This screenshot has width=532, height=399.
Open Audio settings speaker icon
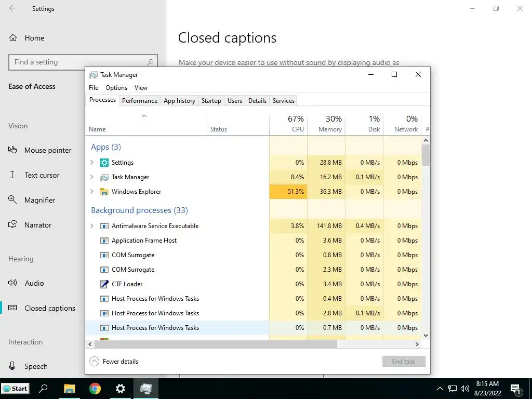(12, 283)
